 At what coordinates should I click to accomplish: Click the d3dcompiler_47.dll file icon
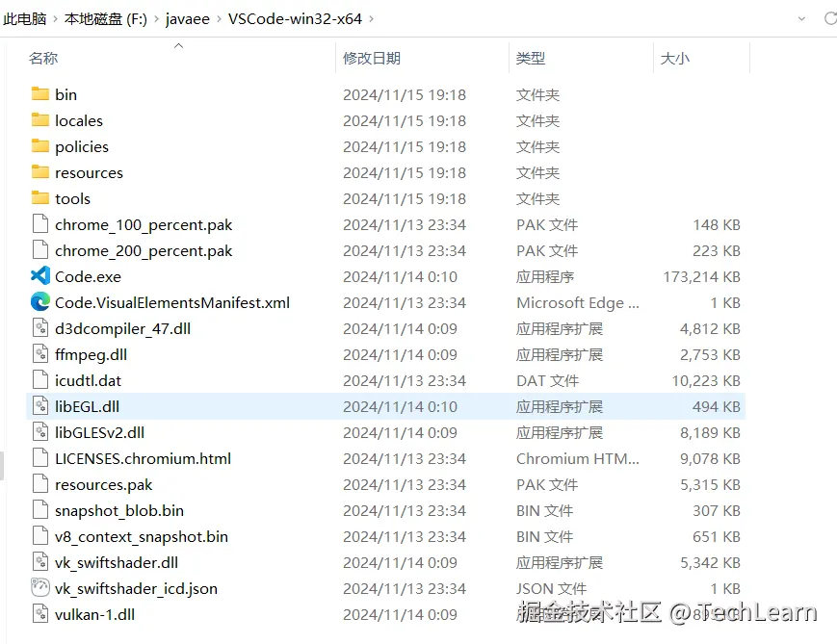click(40, 327)
